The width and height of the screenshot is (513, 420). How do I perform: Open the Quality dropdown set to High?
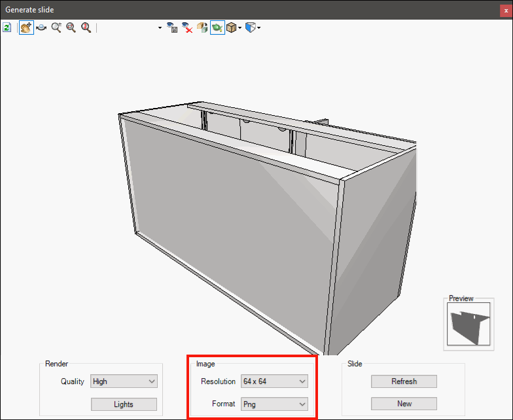pyautogui.click(x=124, y=381)
